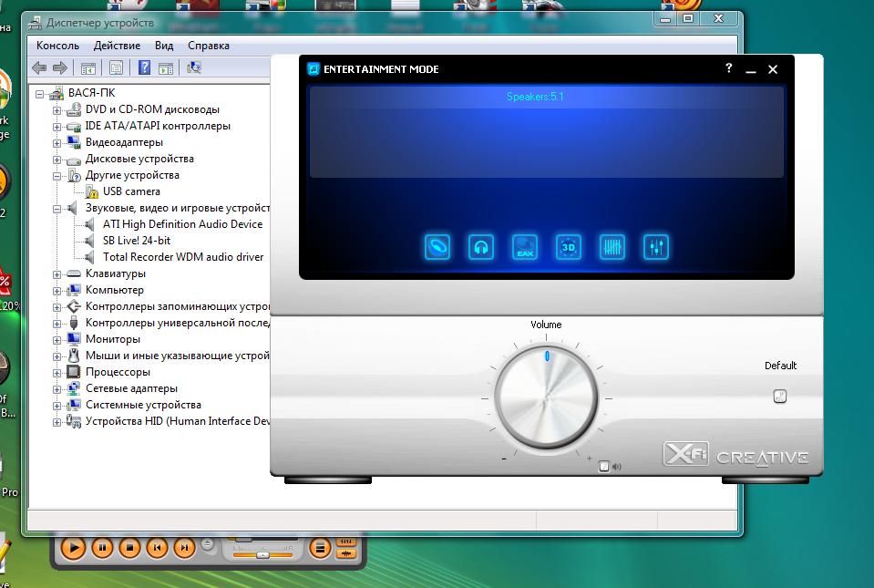
Task: Collapse the ВАСЯ-ПК root node
Action: [40, 94]
